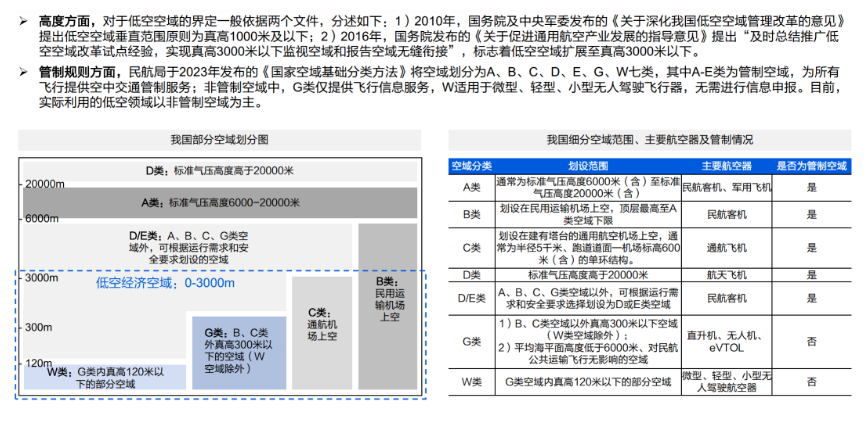Click the 我国部分空域划分图 diagram title
Image resolution: width=866 pixels, height=432 pixels.
point(219,140)
